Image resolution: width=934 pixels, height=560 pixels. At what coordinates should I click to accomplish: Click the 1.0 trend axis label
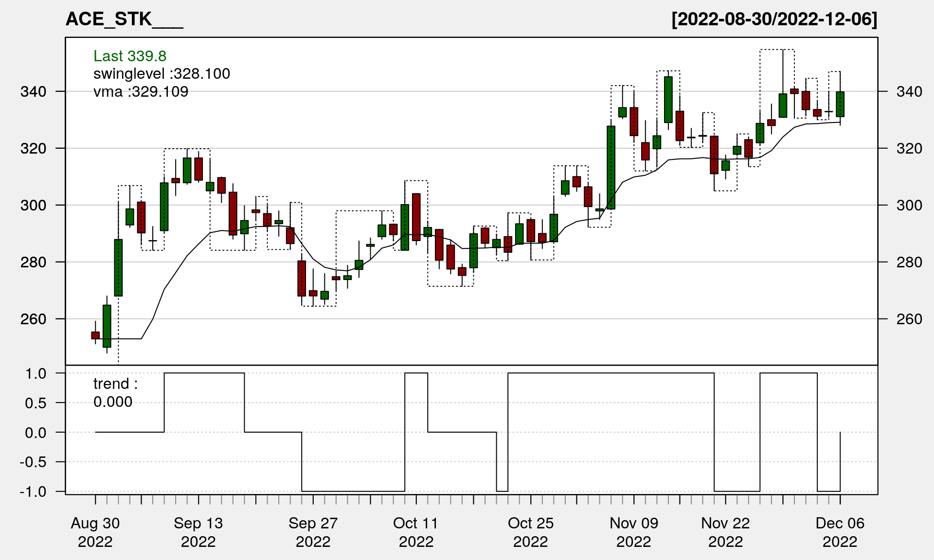[36, 373]
